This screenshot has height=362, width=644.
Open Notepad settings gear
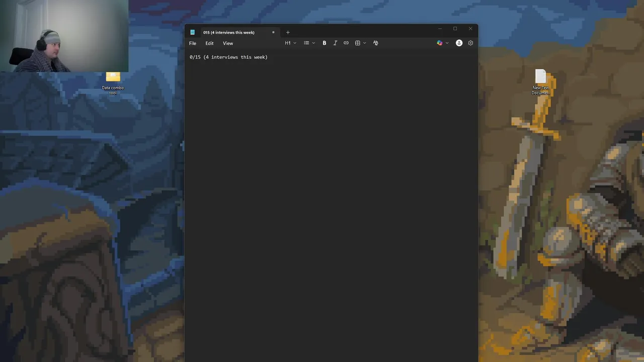(x=470, y=43)
